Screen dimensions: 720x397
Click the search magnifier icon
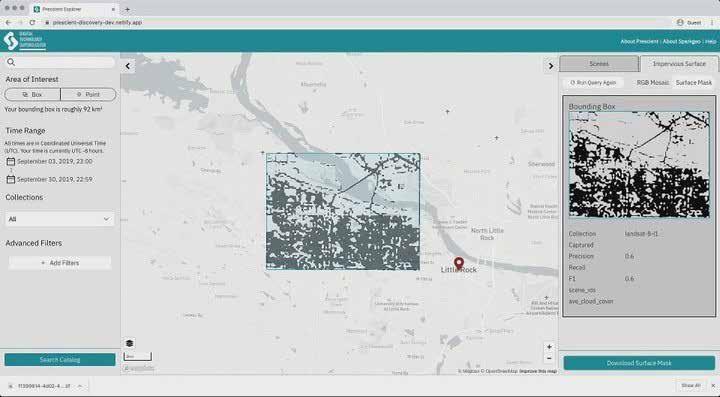click(x=11, y=62)
